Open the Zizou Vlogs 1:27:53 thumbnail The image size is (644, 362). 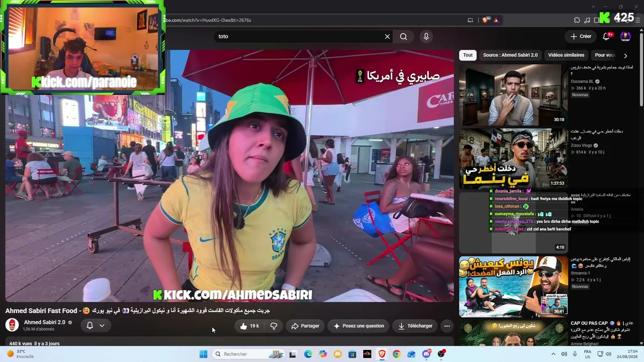tap(513, 158)
